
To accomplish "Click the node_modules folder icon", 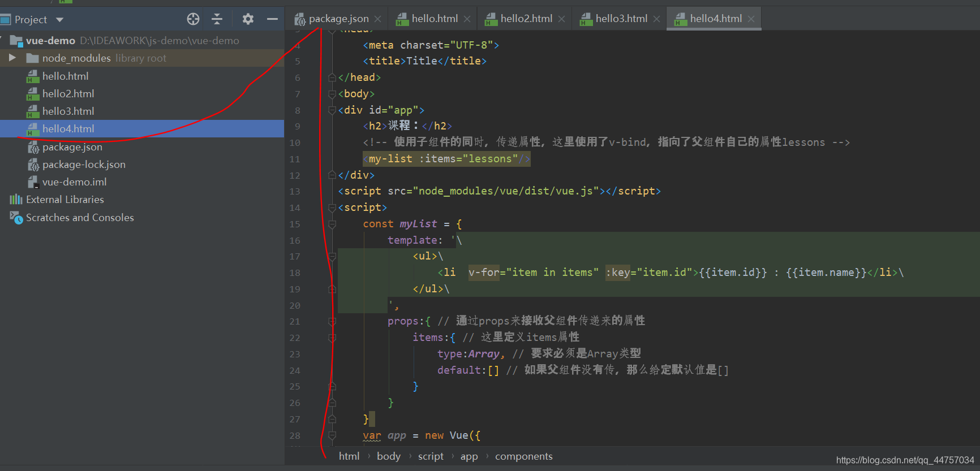I will [32, 58].
